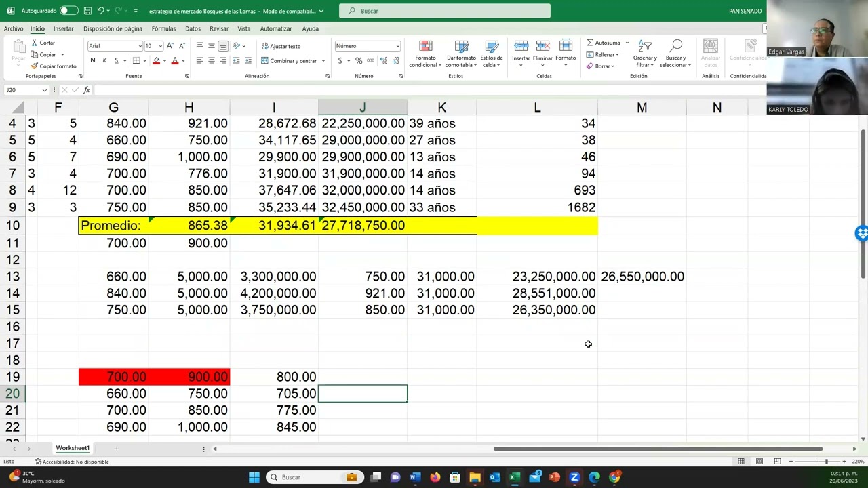Open Formato condicional
868x488 pixels.
pos(425,54)
